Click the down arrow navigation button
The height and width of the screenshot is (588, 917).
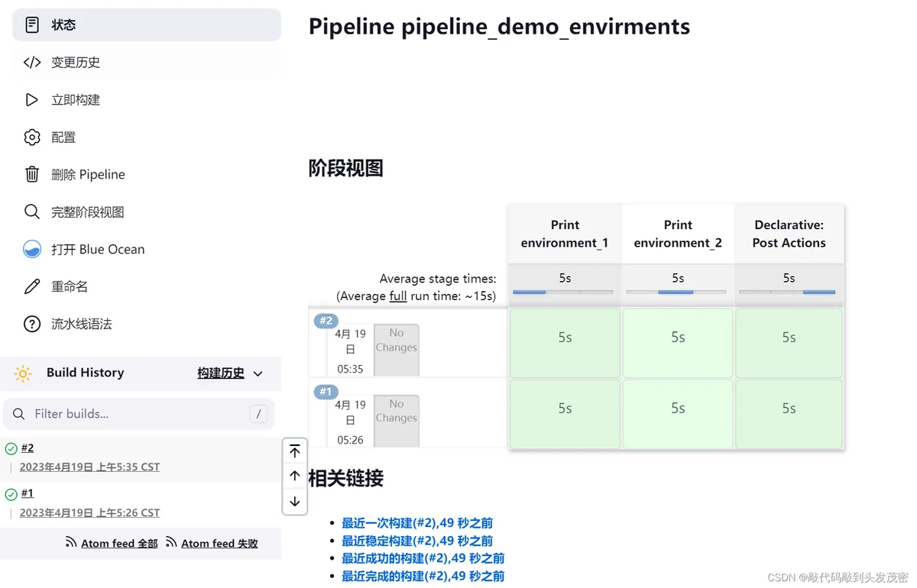(x=295, y=502)
